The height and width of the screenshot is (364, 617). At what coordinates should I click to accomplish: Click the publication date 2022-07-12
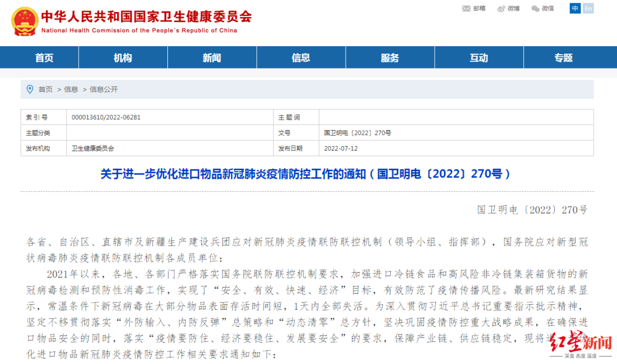[x=340, y=148]
